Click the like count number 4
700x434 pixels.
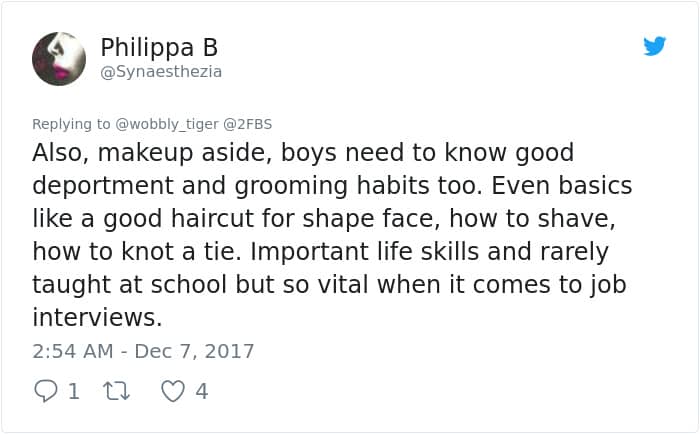pos(201,391)
